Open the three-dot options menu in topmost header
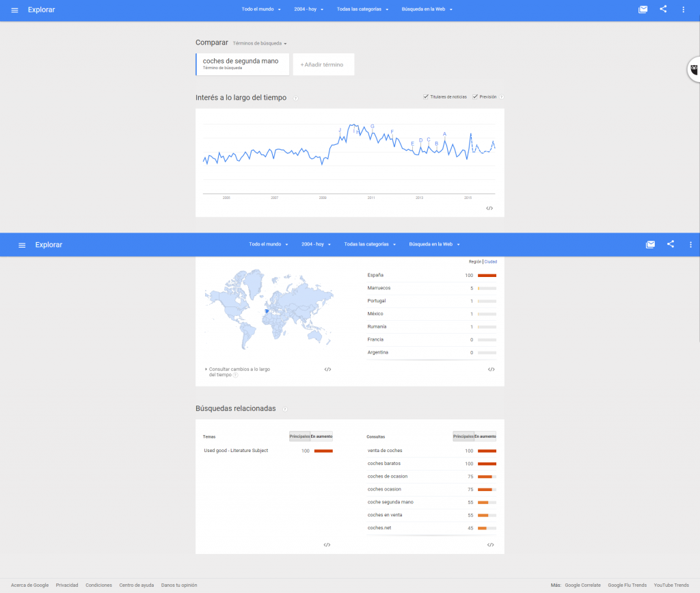Viewport: 700px width, 593px height. (x=683, y=10)
